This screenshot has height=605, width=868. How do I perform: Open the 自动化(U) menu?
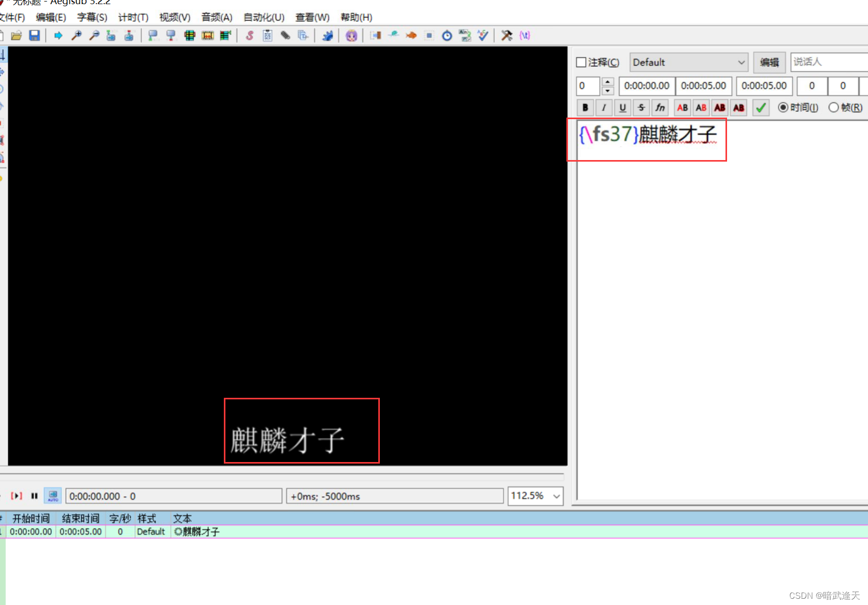coord(263,17)
